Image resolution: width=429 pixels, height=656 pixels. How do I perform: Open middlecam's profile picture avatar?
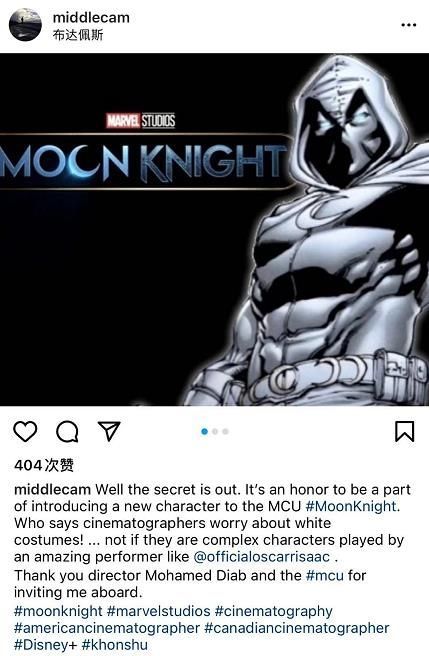tap(25, 25)
